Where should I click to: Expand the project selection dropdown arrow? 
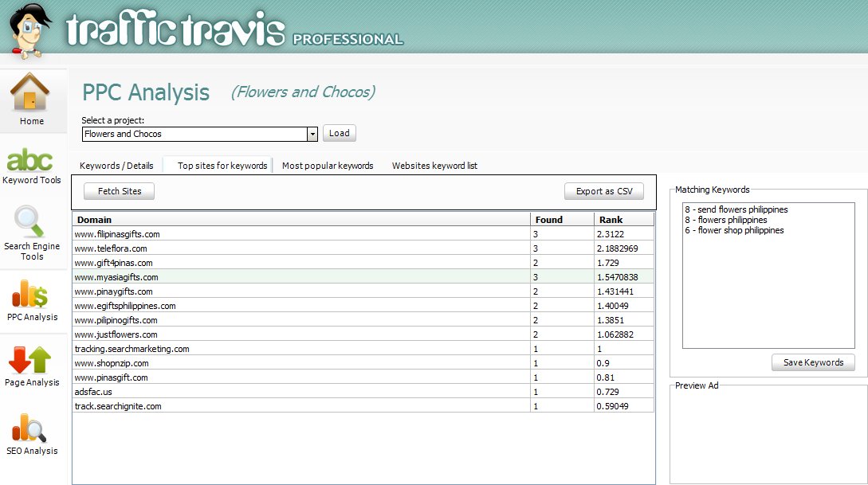pos(312,134)
